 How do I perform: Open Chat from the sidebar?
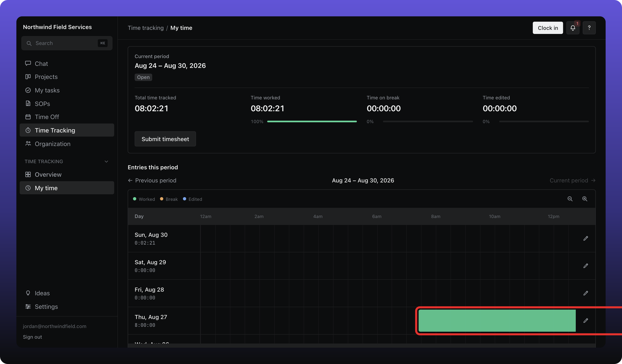click(x=67, y=64)
